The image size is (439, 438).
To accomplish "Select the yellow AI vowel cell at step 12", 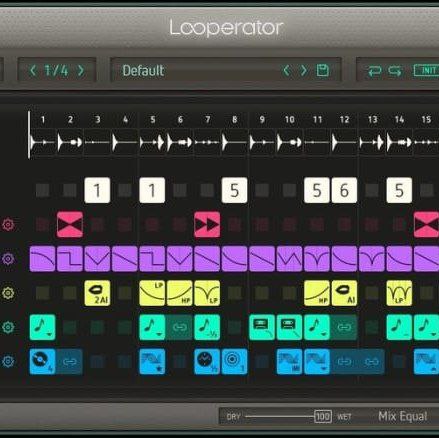I will coord(344,293).
